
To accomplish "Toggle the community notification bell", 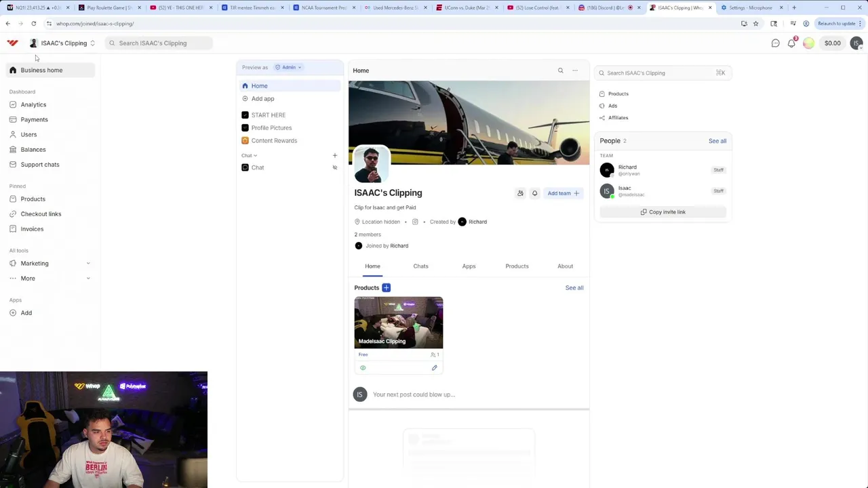I will [534, 193].
